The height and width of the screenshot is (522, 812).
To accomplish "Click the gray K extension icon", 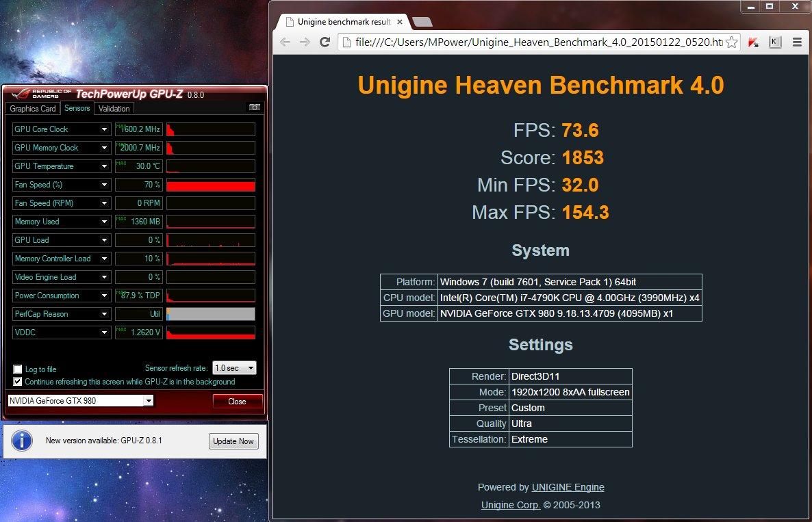I will click(x=775, y=42).
